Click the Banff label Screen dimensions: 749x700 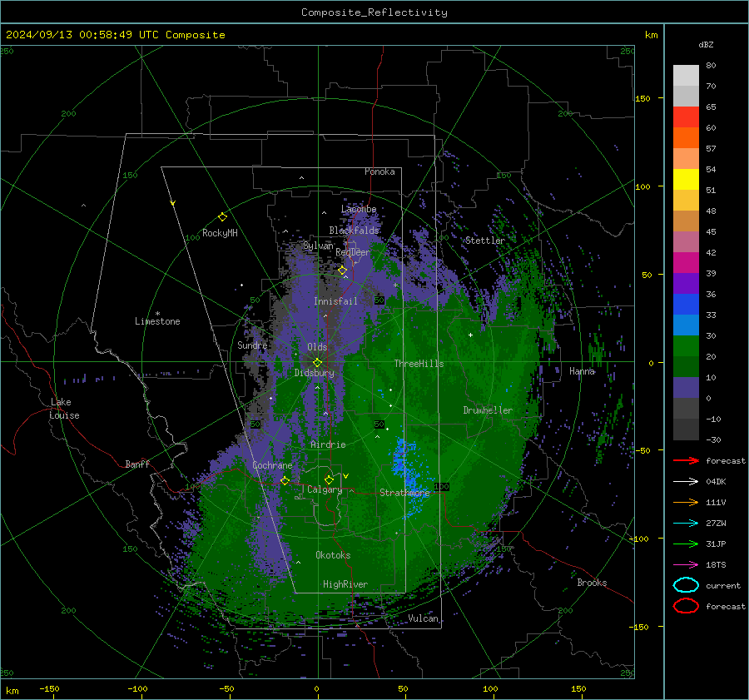(x=137, y=464)
